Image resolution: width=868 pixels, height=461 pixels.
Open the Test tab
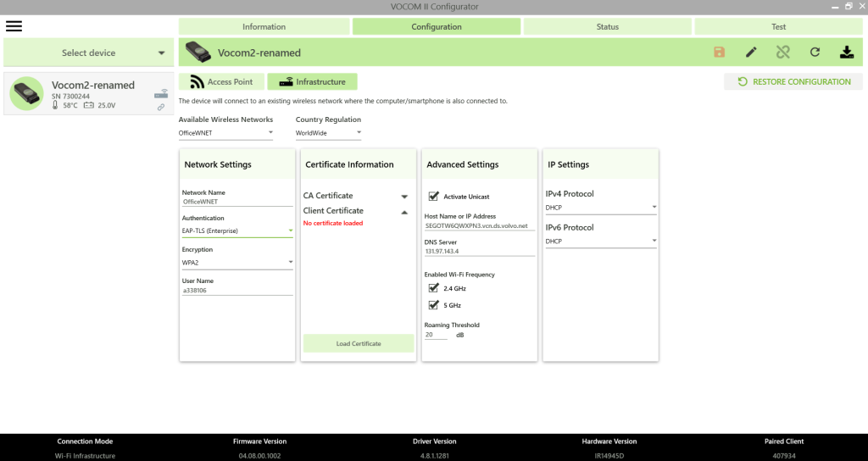point(778,26)
